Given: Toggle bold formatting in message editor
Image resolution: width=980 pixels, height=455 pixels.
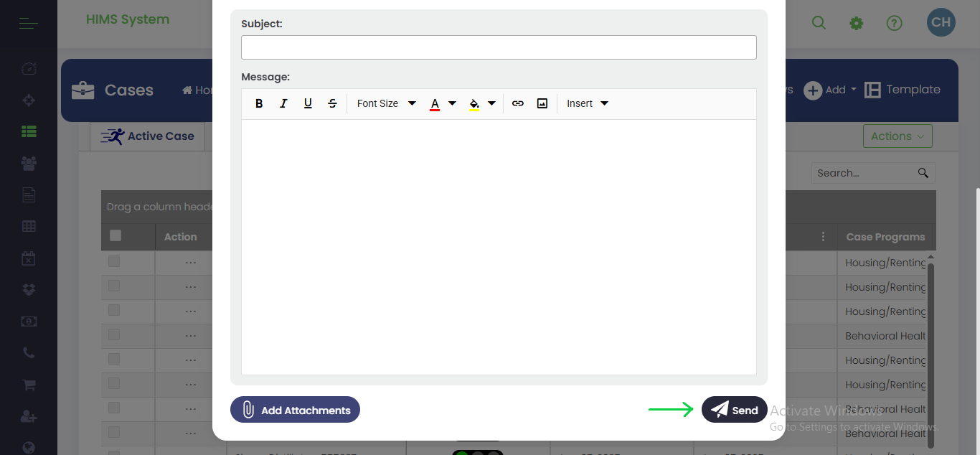Looking at the screenshot, I should pyautogui.click(x=259, y=103).
